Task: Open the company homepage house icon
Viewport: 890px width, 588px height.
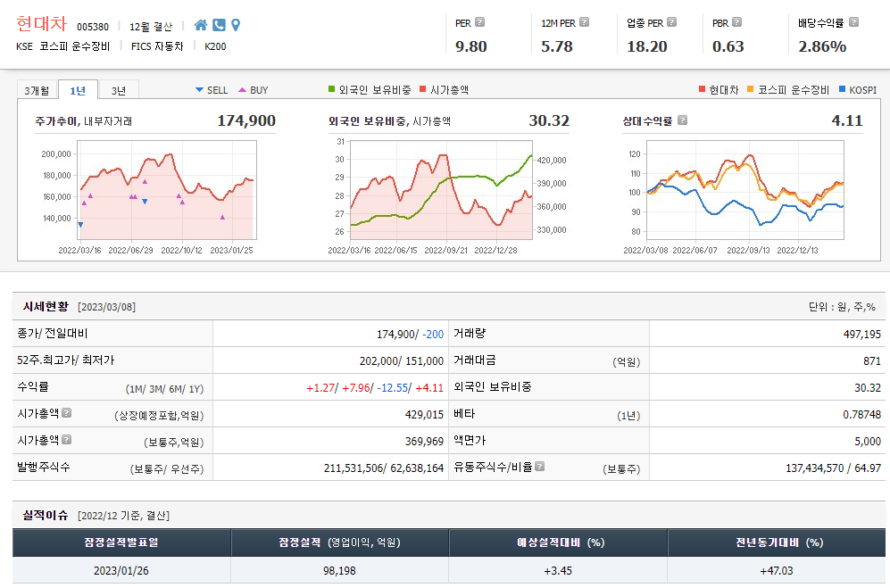Action: click(200, 25)
